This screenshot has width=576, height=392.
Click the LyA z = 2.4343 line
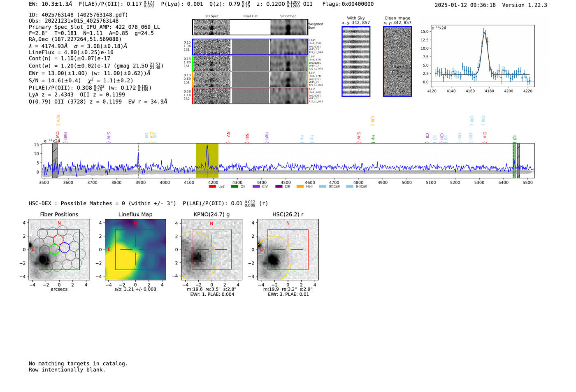[77, 95]
